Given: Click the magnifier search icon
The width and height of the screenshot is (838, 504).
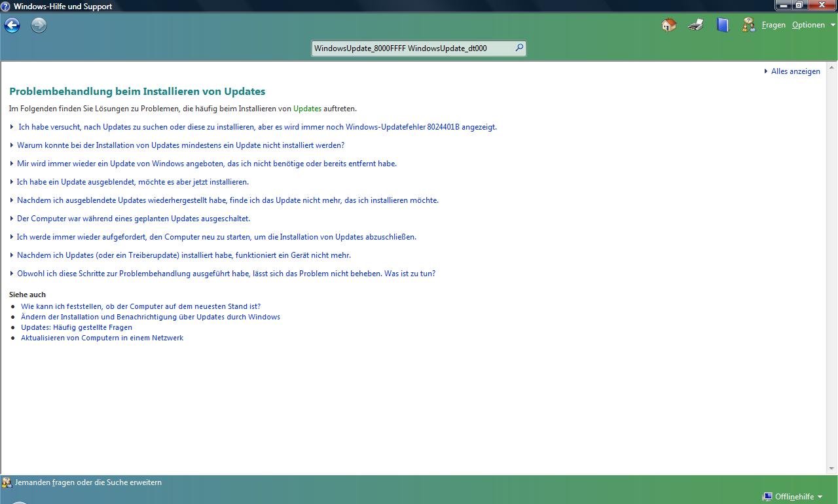Looking at the screenshot, I should pos(519,48).
